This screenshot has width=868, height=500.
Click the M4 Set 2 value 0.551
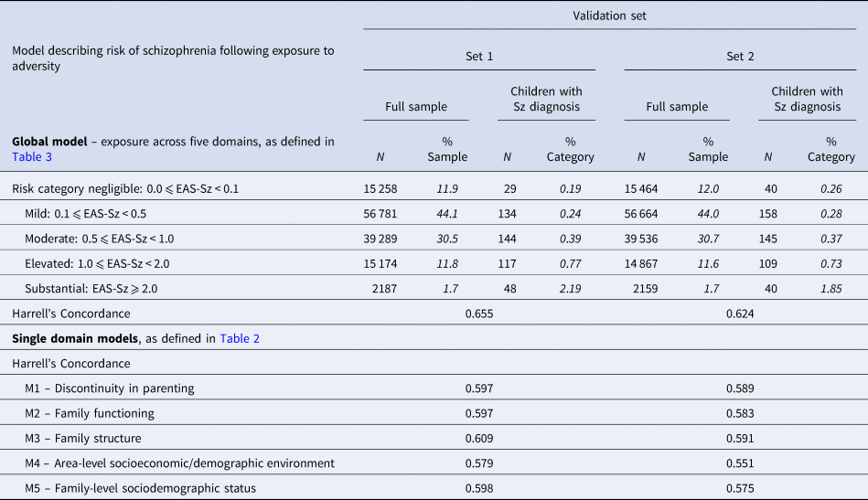coord(740,463)
